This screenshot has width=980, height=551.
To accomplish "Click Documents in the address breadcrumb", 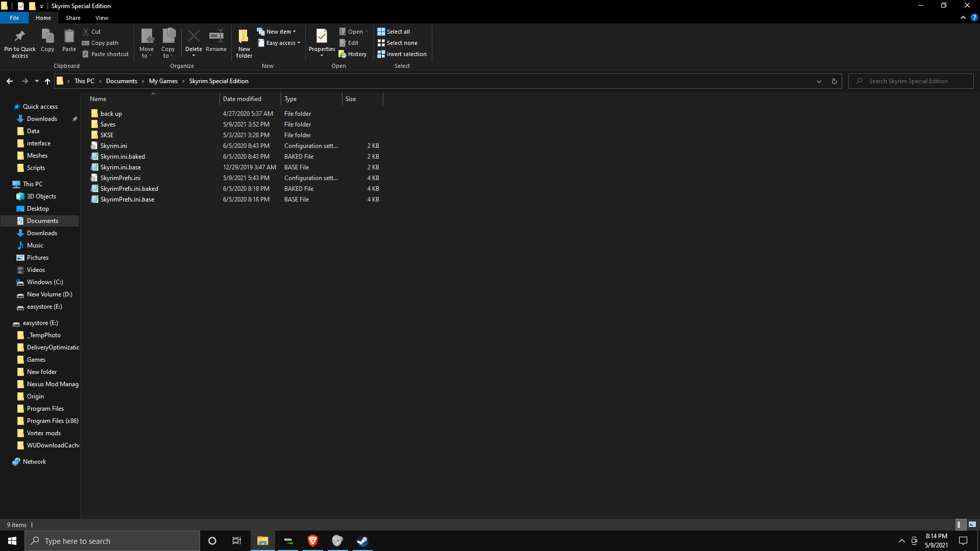I will tap(121, 81).
